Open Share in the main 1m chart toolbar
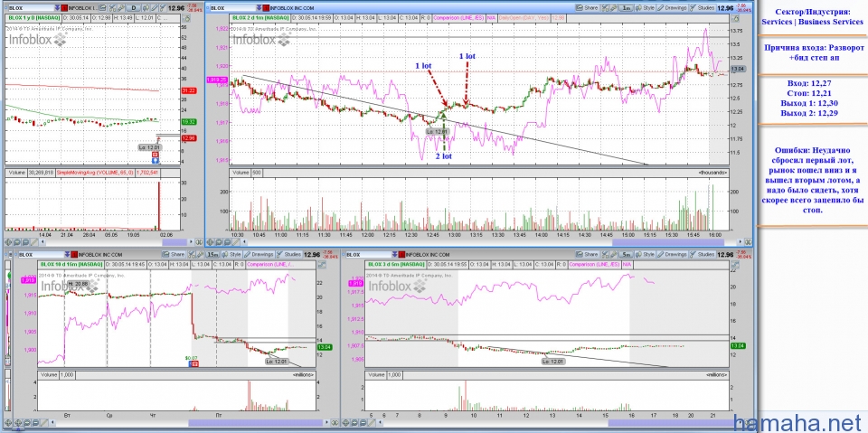Viewport: 868px width, 433px height. (x=587, y=8)
